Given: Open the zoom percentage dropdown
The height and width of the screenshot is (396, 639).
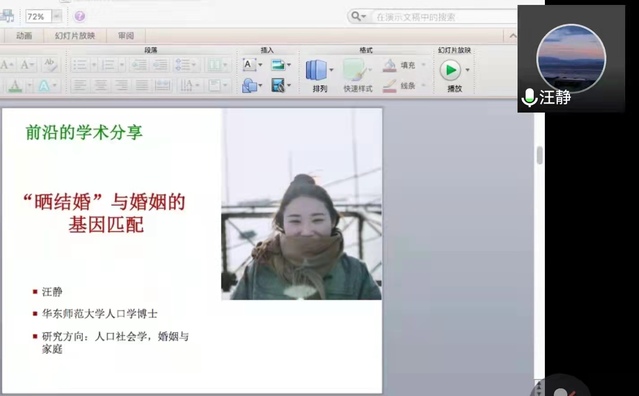Looking at the screenshot, I should tap(57, 16).
